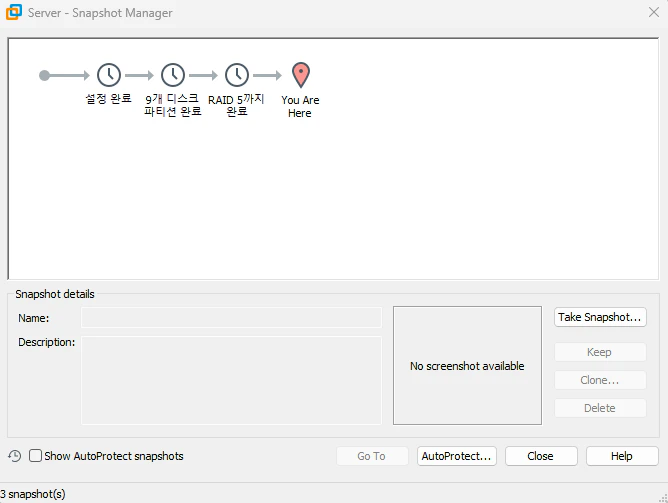This screenshot has width=668, height=503.
Task: Close the Snapshot Manager window with X
Action: (x=654, y=12)
